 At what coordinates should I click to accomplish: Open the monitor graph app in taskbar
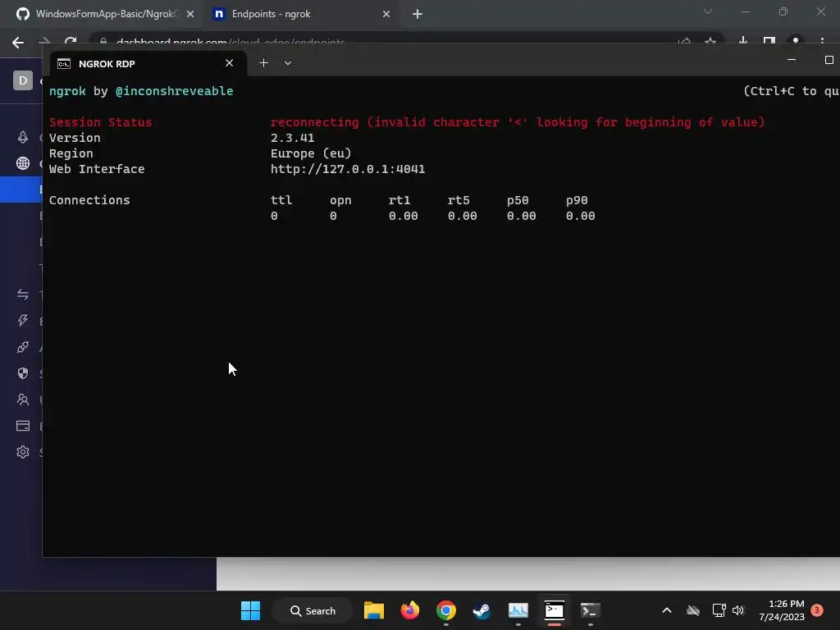pyautogui.click(x=518, y=610)
